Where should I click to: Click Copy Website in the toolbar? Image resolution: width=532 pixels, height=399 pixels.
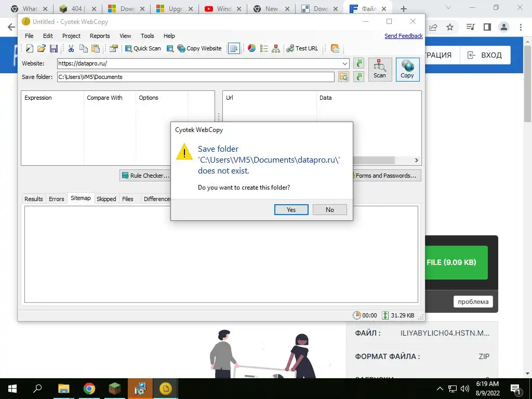[199, 48]
